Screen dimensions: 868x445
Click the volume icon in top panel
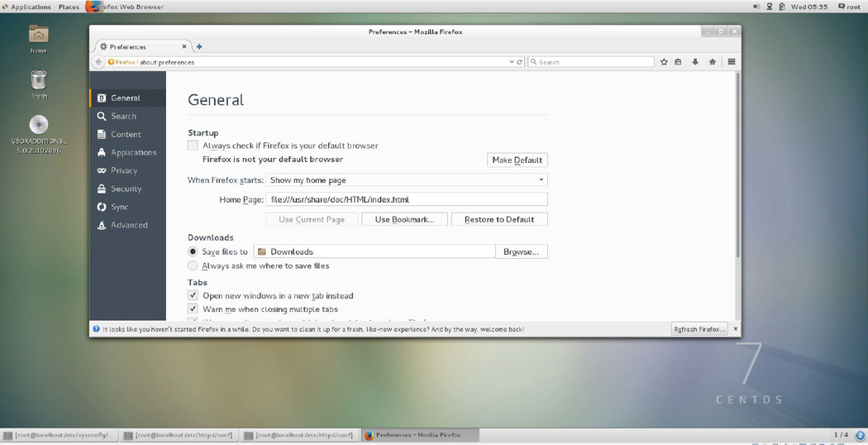click(x=756, y=7)
